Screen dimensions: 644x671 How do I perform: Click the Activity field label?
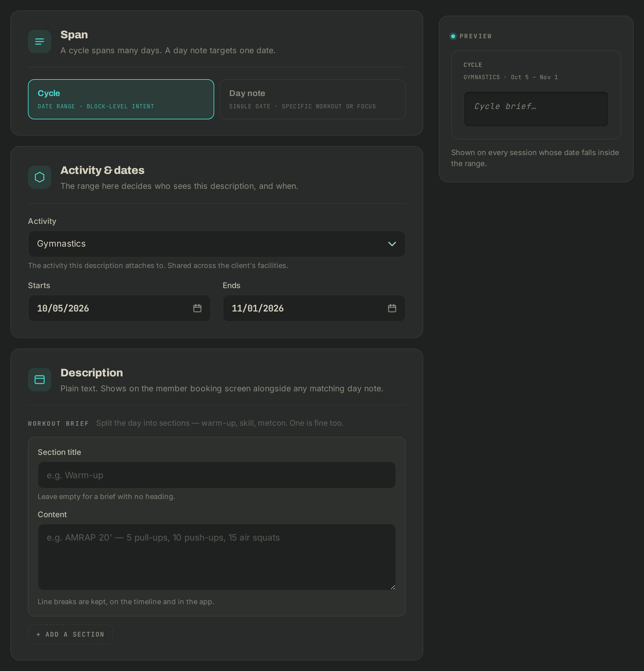pyautogui.click(x=42, y=221)
